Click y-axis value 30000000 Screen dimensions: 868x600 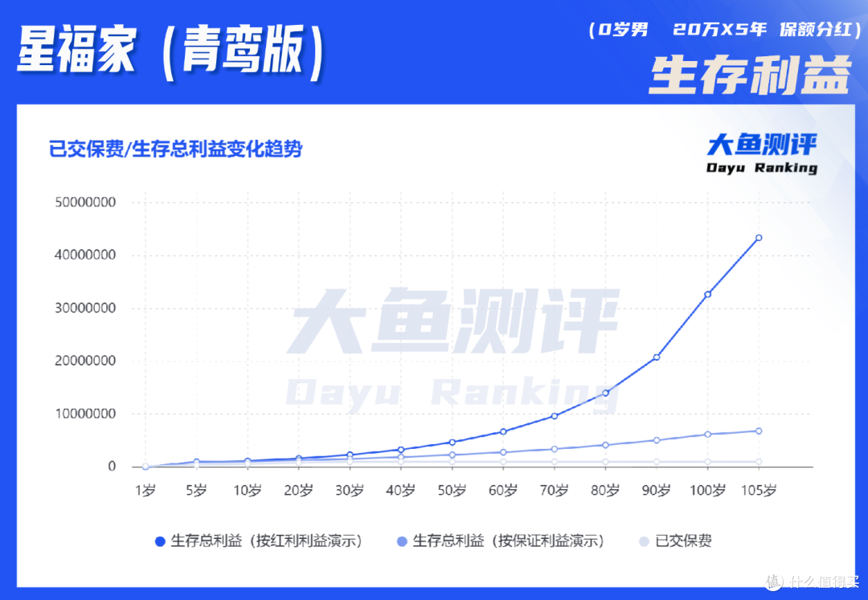(x=85, y=308)
